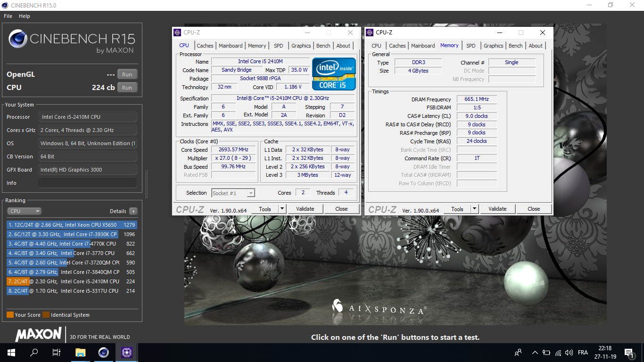
Task: Open Task View on the taskbar
Action: [57, 353]
